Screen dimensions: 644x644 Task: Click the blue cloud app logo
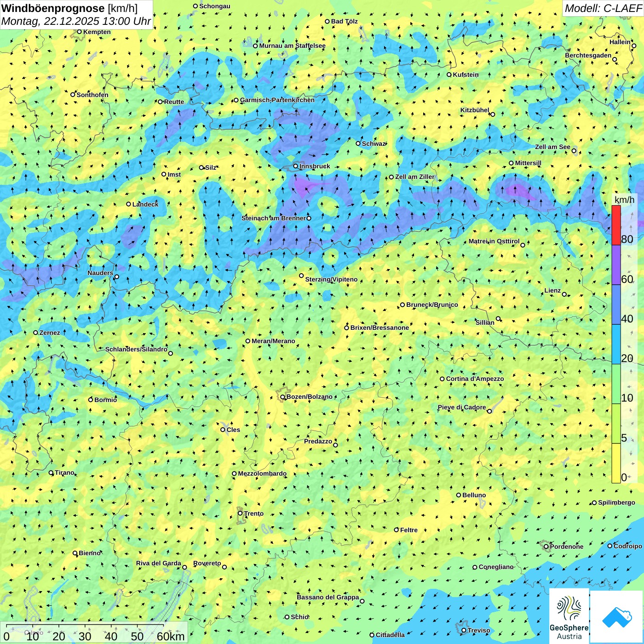[617, 617]
